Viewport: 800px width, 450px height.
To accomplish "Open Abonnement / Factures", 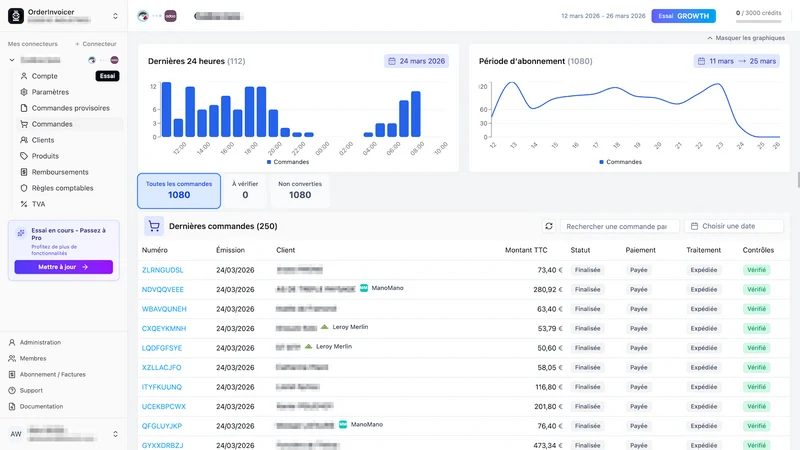I will point(53,374).
